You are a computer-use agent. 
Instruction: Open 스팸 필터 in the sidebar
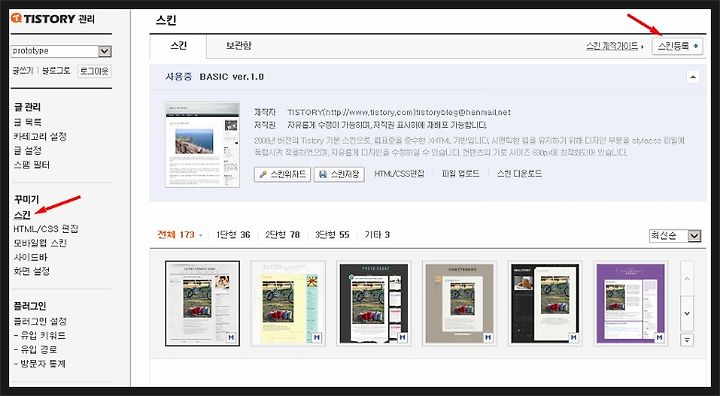32,165
